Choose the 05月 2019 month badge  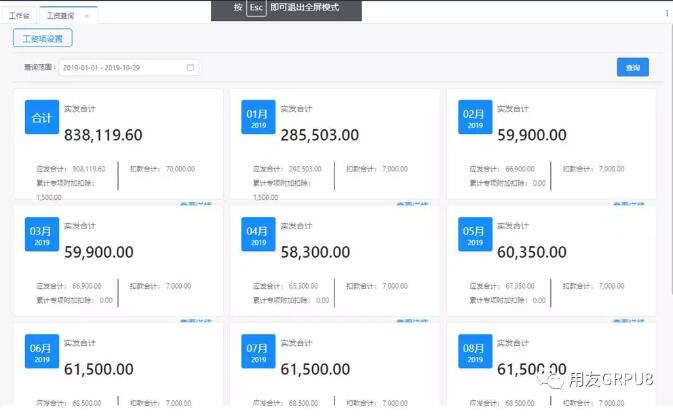(475, 236)
